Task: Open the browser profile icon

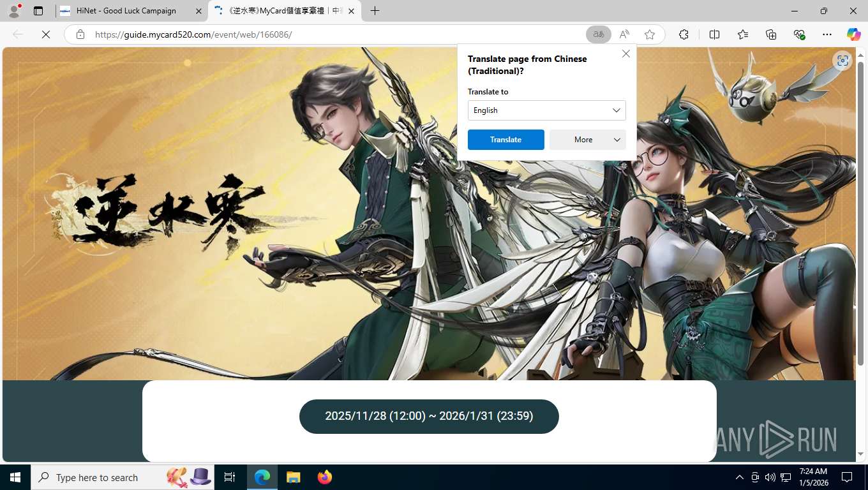Action: click(14, 11)
